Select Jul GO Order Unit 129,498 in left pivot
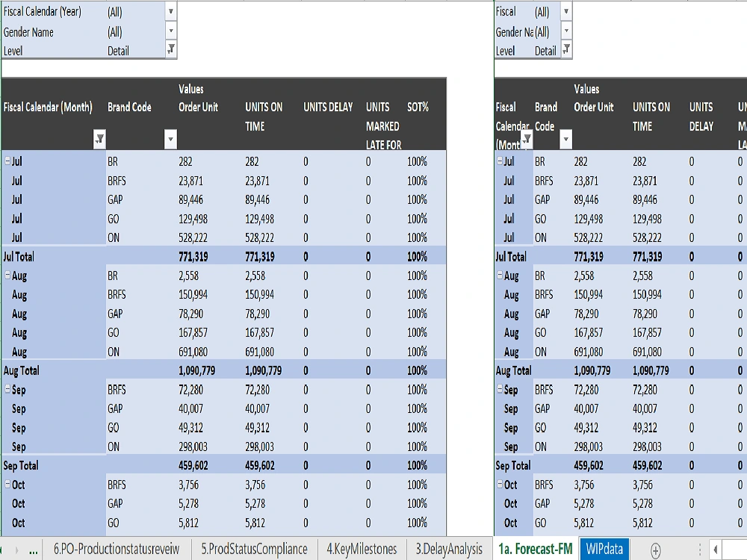Screen dimensions: 747x560 tap(193, 219)
